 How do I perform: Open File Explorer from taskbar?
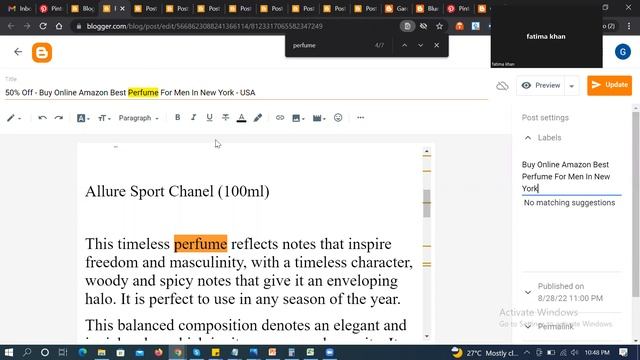(x=102, y=352)
